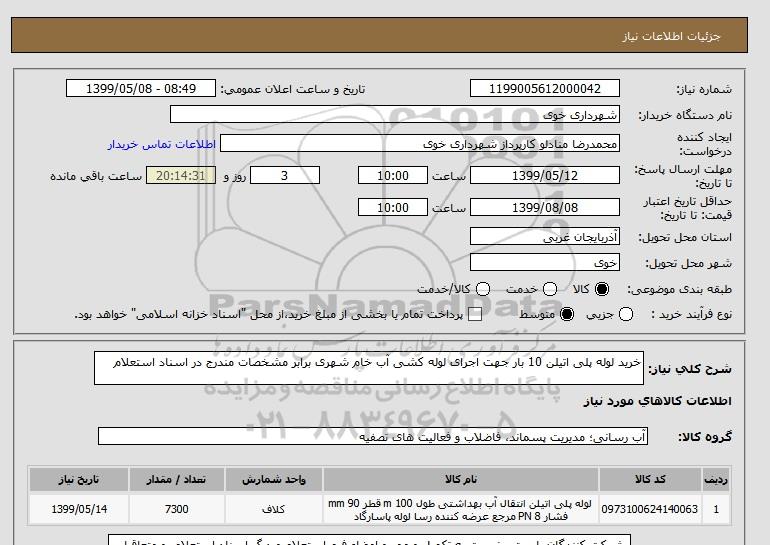
Task: Open the buyer contact info link
Action: point(162,144)
